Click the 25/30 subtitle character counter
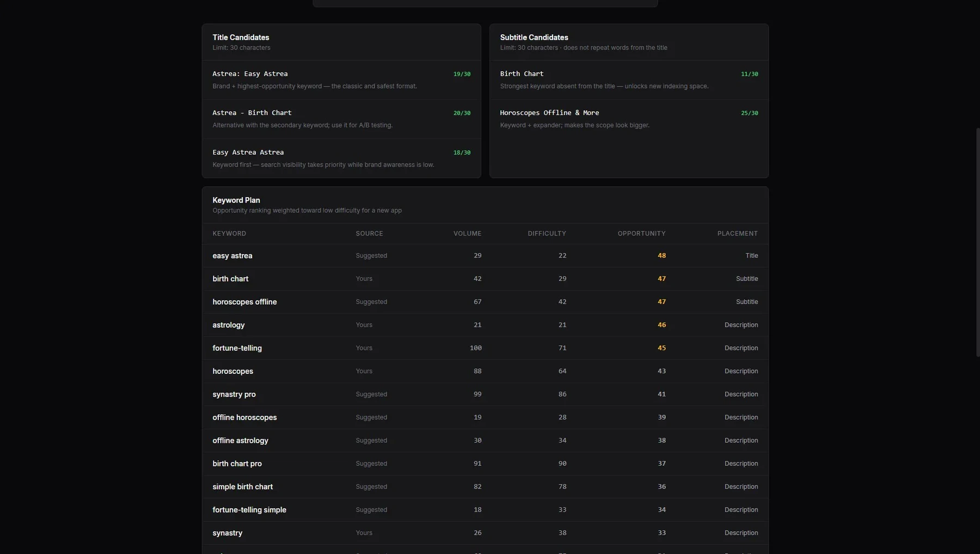 pos(749,113)
